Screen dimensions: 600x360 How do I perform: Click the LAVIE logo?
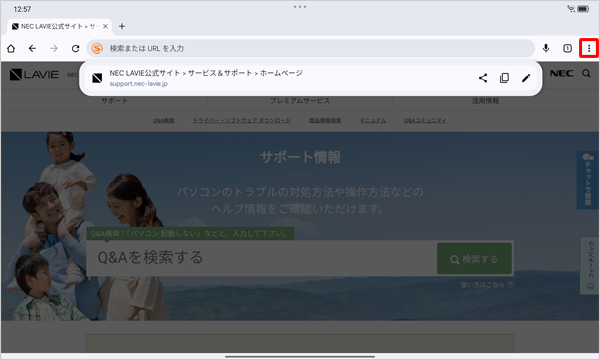point(34,74)
